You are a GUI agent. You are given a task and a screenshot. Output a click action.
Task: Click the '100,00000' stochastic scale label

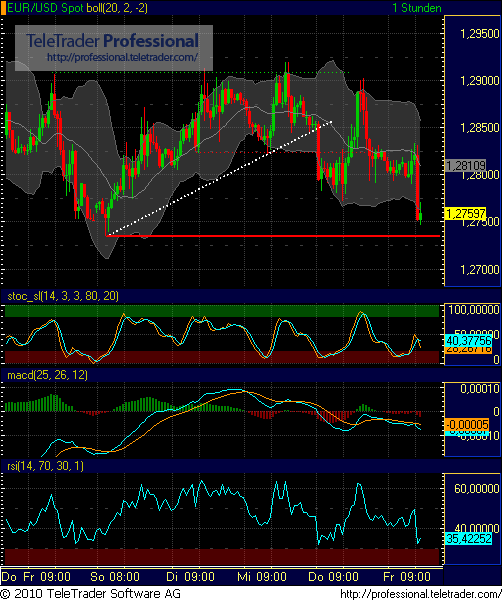click(474, 310)
